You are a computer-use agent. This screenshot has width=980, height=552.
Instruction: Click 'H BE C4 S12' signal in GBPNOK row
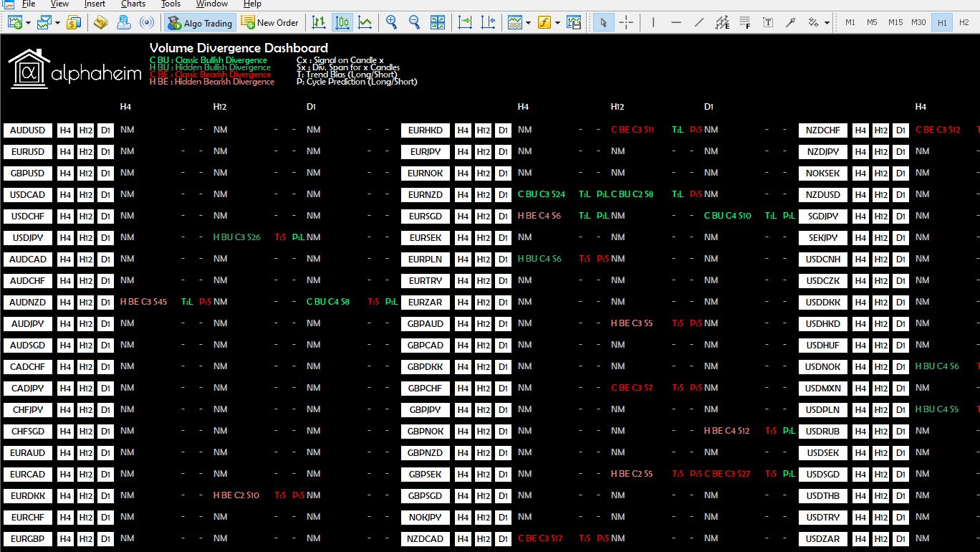726,431
